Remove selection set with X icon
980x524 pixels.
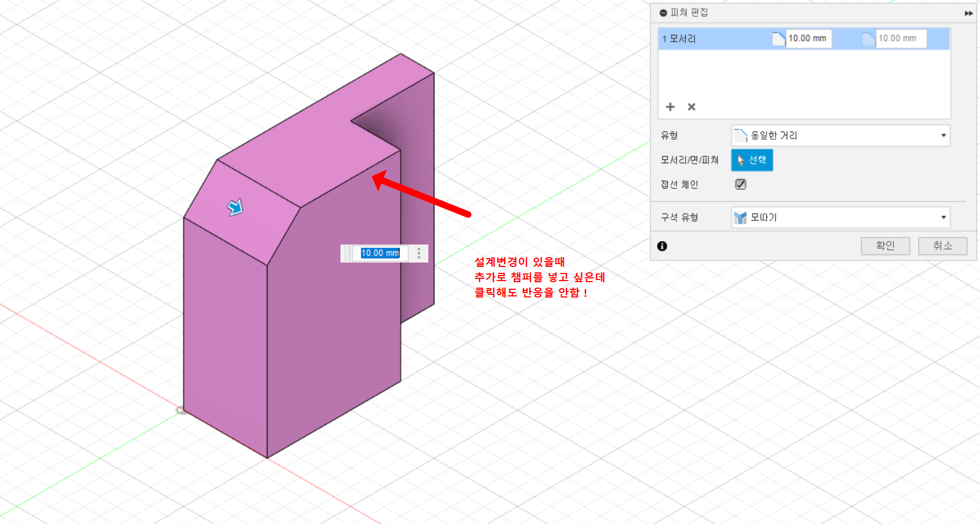click(x=691, y=107)
